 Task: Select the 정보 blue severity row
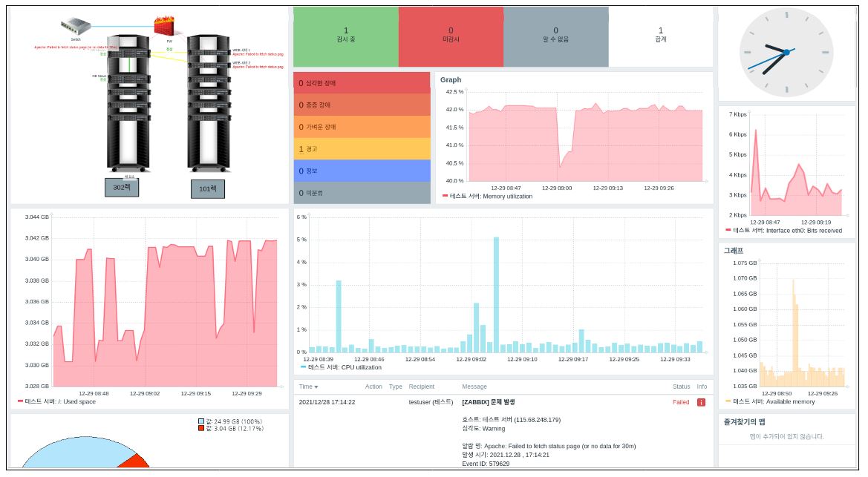click(x=362, y=171)
